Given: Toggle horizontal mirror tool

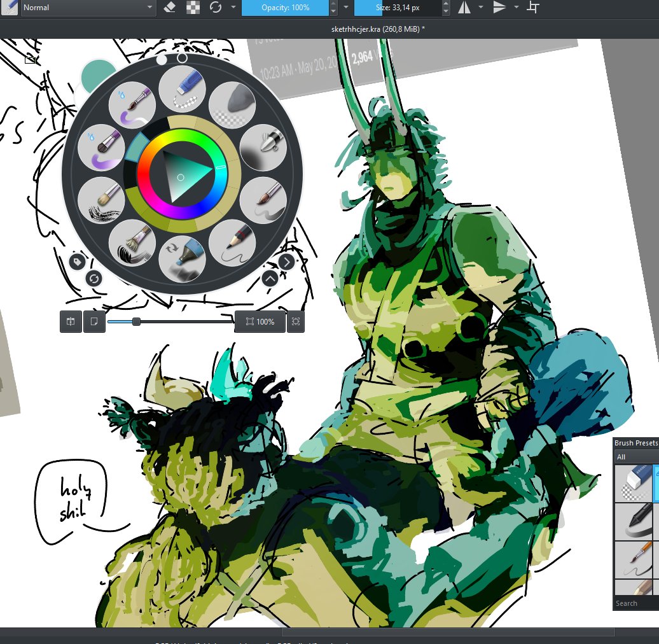Looking at the screenshot, I should (x=464, y=7).
